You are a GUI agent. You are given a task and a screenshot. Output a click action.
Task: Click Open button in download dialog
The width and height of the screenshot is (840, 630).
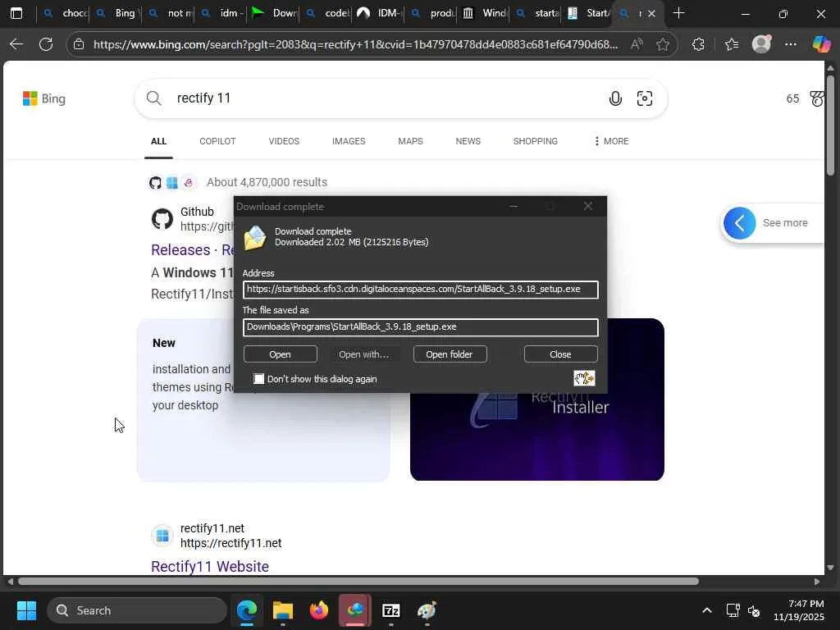coord(281,354)
